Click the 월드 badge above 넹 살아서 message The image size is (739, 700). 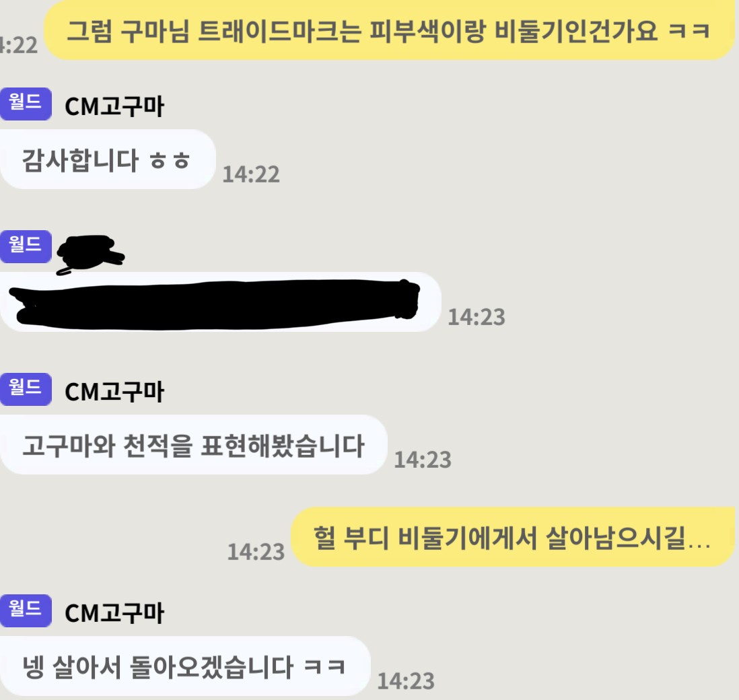coord(26,610)
